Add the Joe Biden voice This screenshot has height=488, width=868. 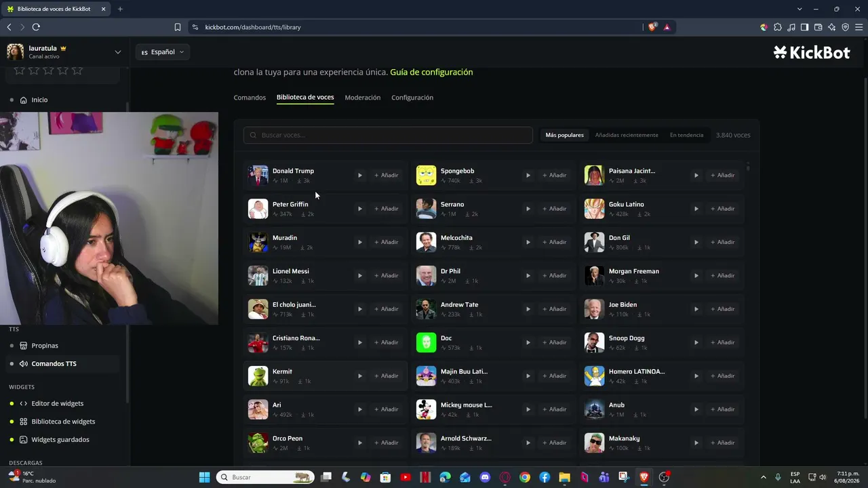coord(723,309)
